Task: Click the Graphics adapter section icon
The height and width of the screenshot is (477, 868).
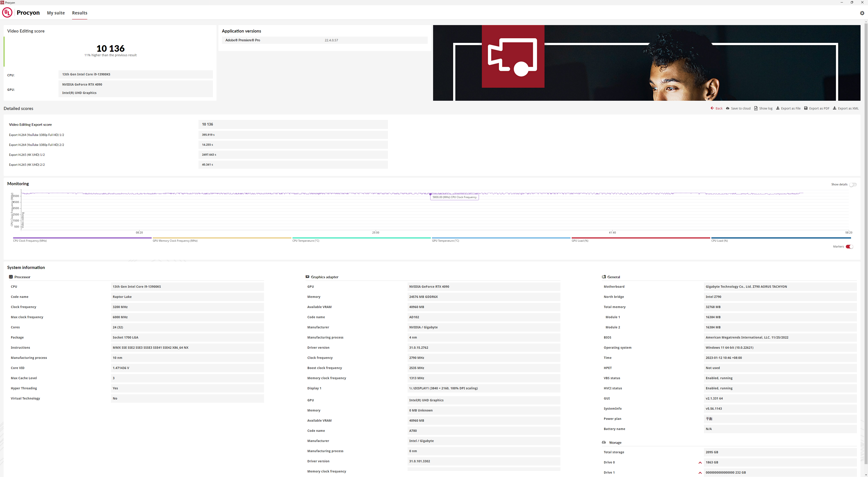Action: [x=307, y=277]
